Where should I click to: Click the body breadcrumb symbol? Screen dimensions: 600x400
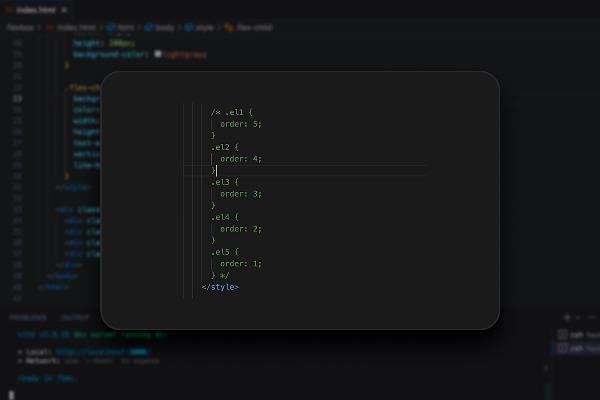coord(160,28)
